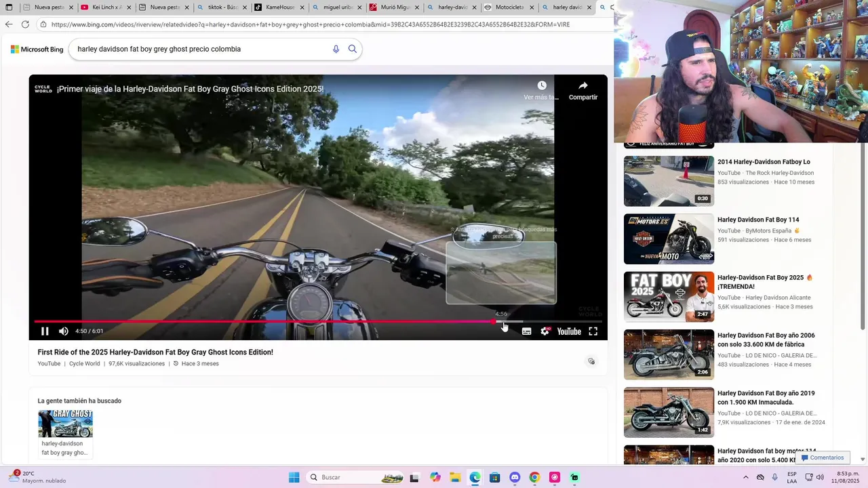Toggle video subtitles button
The width and height of the screenshot is (868, 488).
pyautogui.click(x=526, y=331)
